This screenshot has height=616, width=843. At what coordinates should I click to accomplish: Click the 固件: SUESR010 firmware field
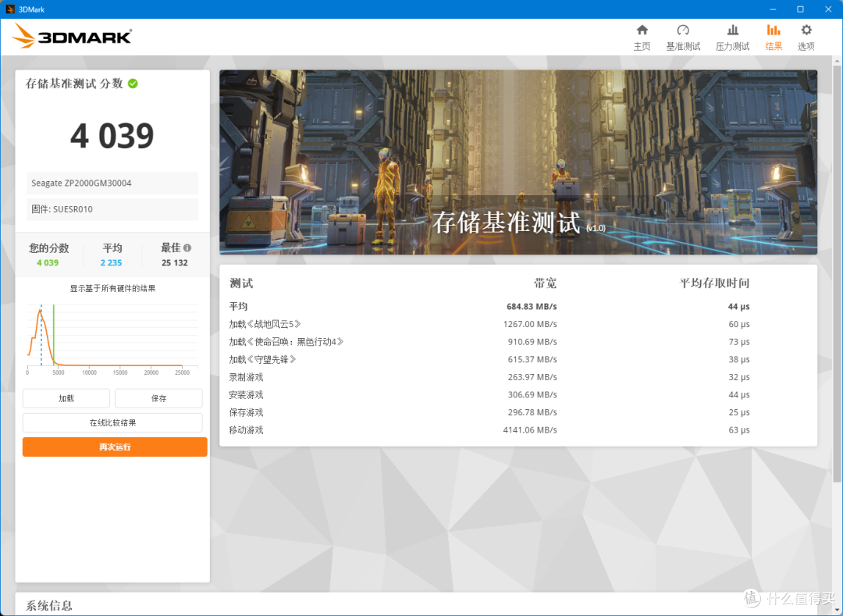click(x=112, y=209)
